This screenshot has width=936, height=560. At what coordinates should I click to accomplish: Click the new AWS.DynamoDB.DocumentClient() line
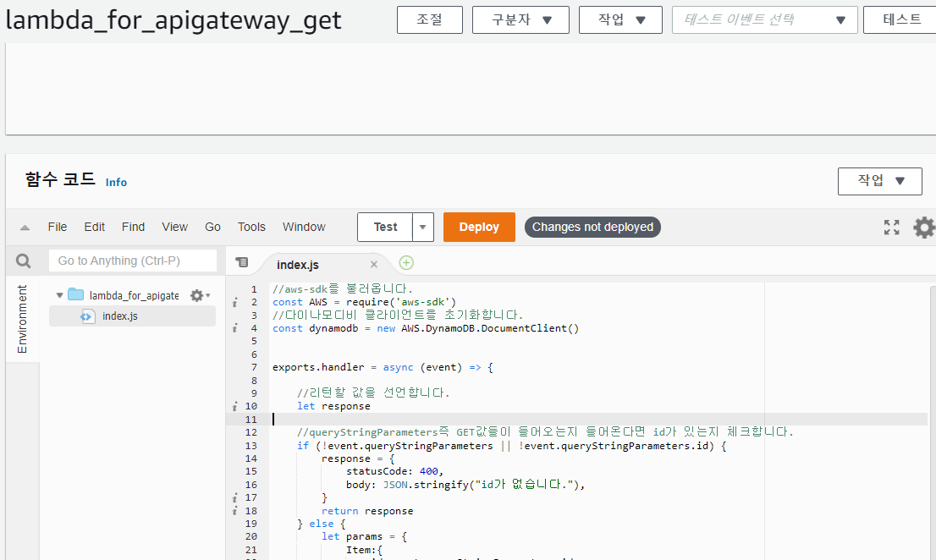[426, 328]
